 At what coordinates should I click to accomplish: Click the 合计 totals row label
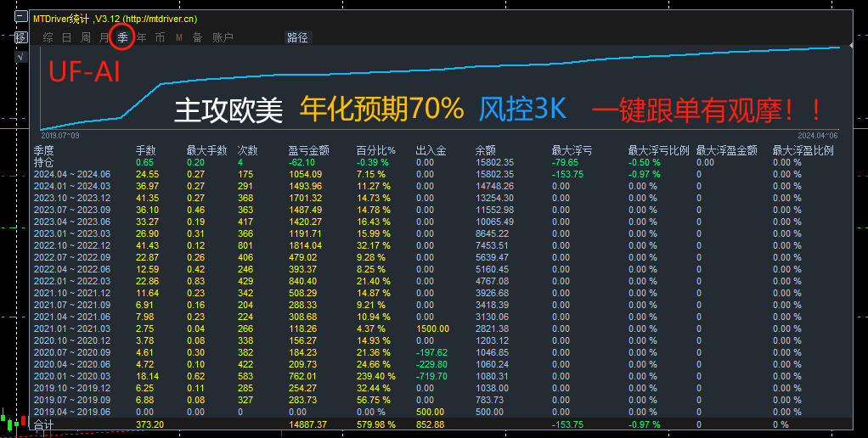click(43, 424)
